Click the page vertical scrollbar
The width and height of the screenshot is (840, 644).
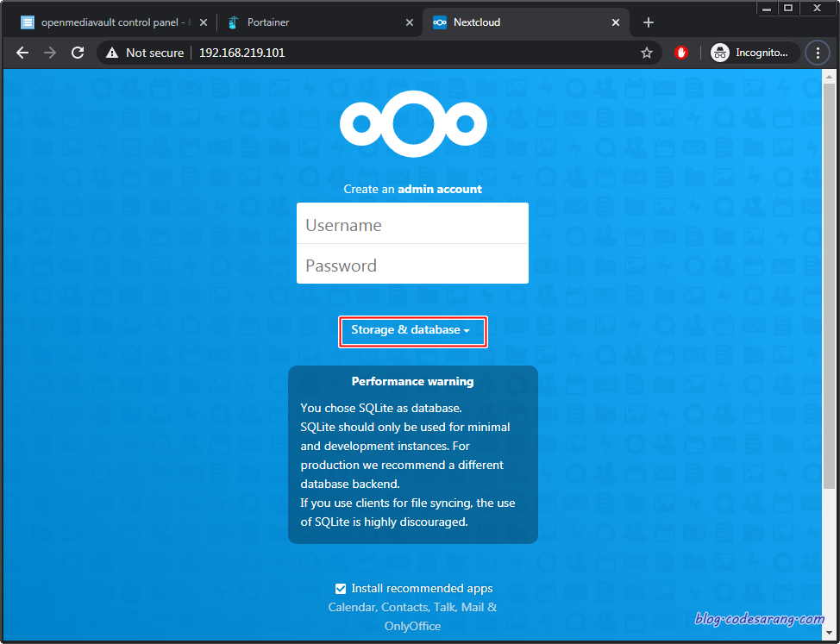pyautogui.click(x=828, y=286)
